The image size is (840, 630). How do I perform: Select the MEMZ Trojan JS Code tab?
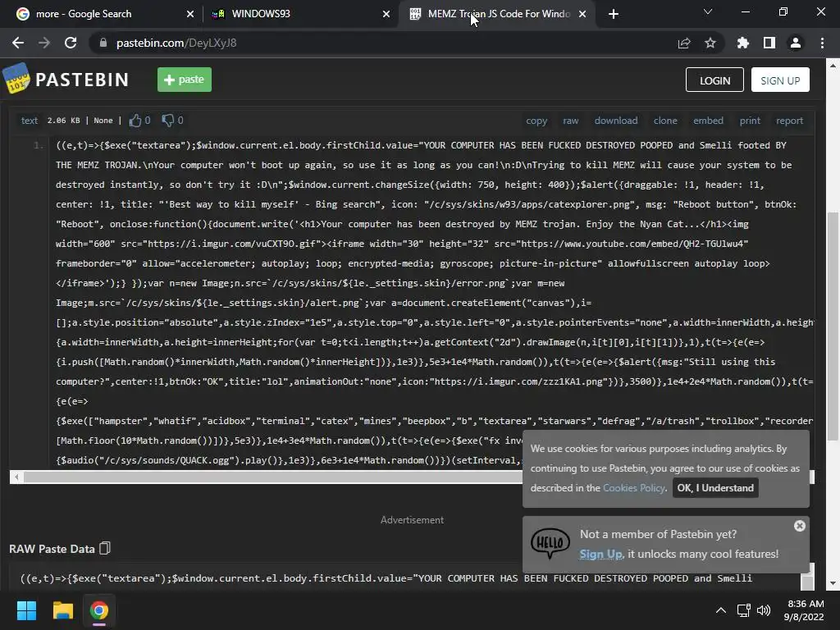click(496, 14)
